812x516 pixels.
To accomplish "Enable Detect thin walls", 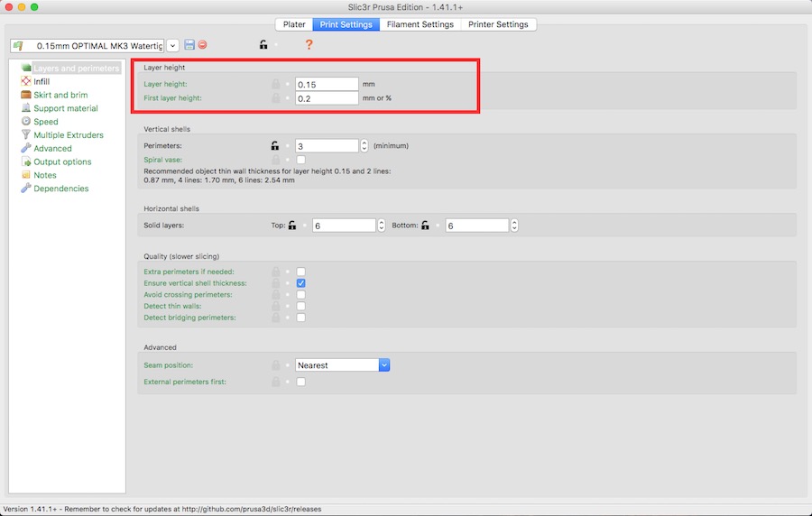I will tap(300, 306).
